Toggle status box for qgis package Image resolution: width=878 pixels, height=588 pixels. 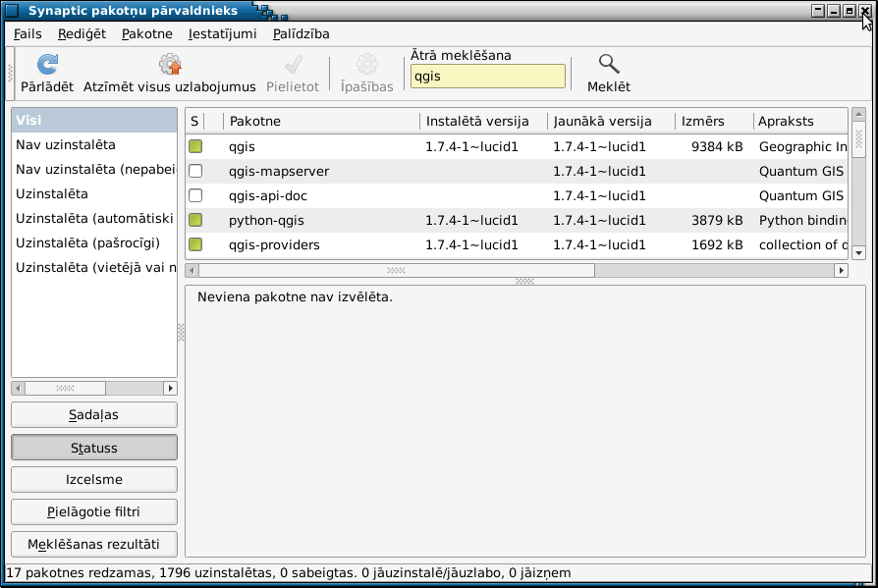[x=195, y=146]
